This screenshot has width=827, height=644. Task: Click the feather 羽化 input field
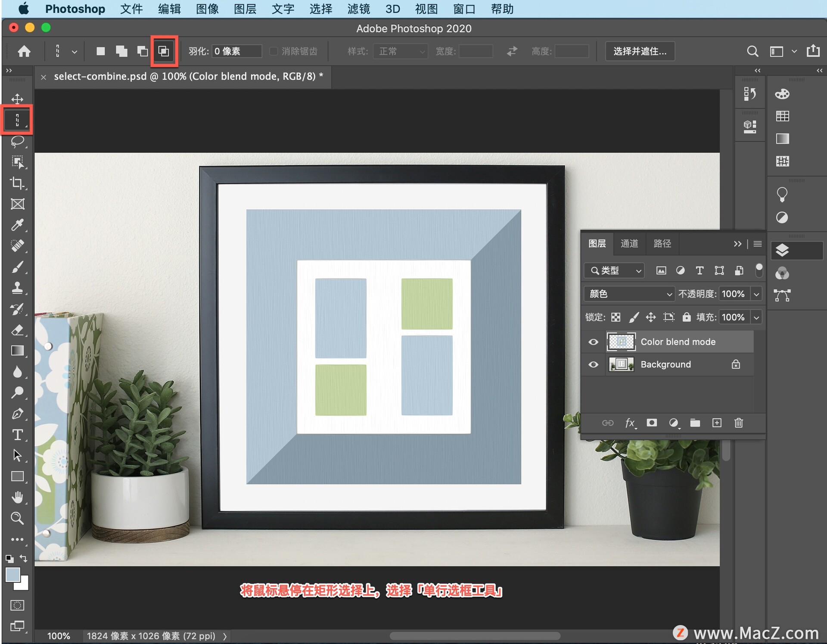237,51
